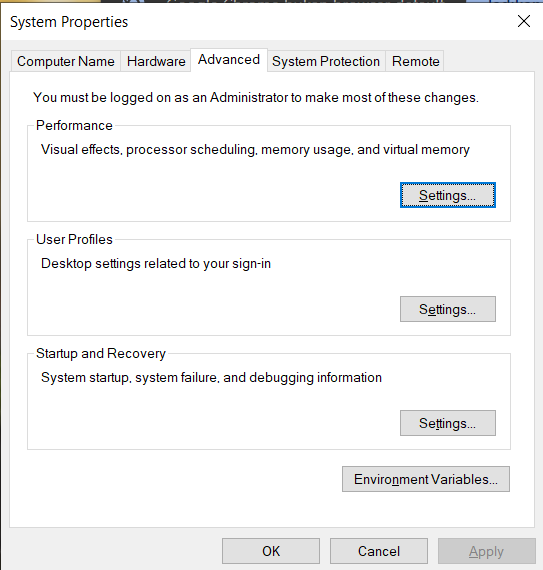Click the System Properties title bar text
The image size is (543, 570).
69,22
